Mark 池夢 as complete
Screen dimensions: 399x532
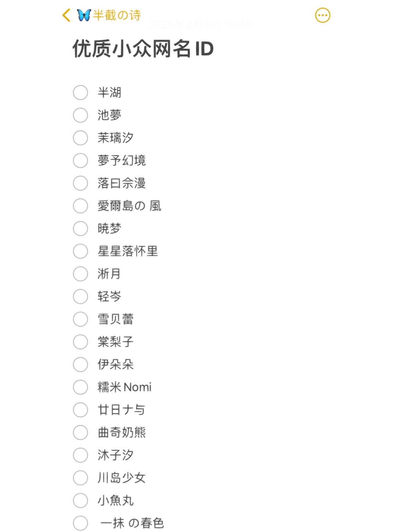80,115
